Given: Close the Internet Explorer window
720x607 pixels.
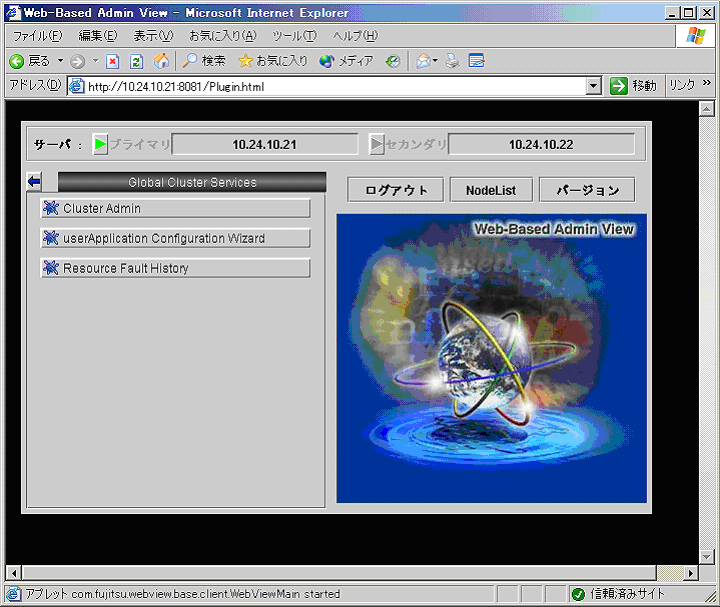Looking at the screenshot, I should pyautogui.click(x=707, y=13).
